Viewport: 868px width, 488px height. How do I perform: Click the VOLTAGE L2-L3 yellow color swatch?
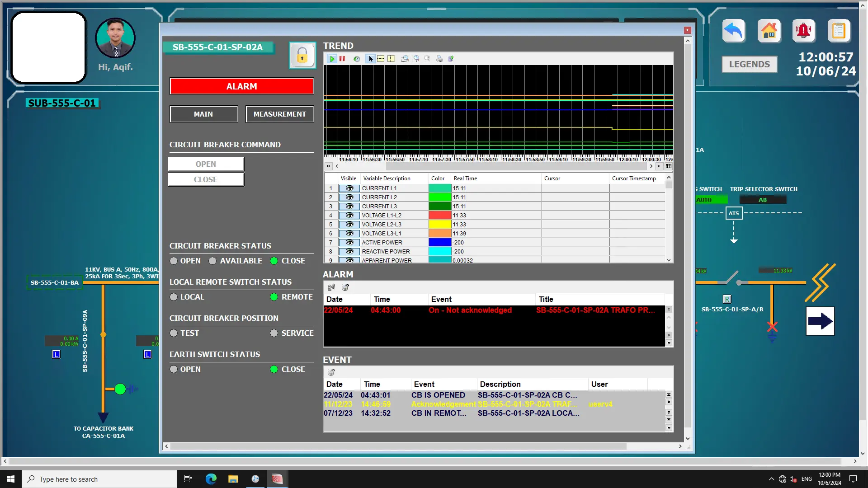coord(439,225)
